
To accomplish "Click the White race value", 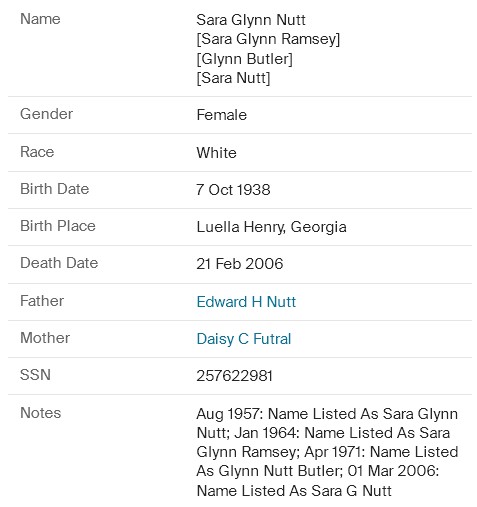I will (216, 153).
